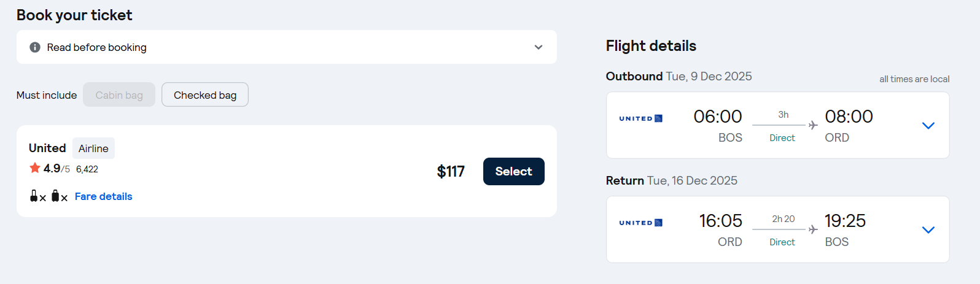The image size is (980, 284).
Task: Click the no cabin bag icon
Action: pos(37,196)
